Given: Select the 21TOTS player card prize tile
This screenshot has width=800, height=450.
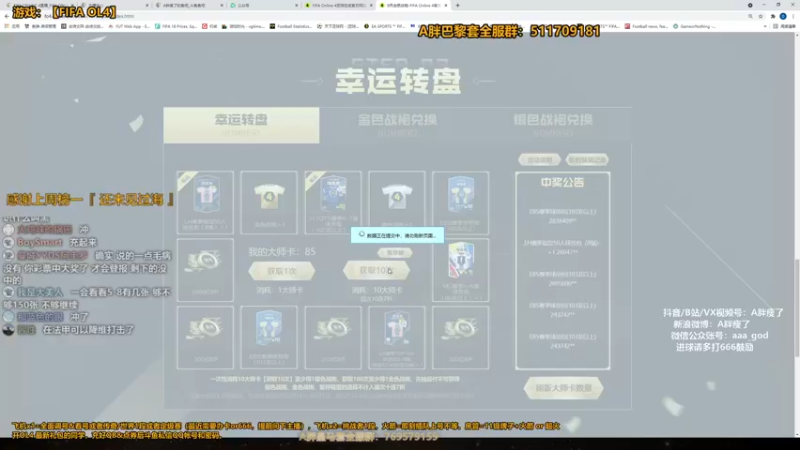Looking at the screenshot, I should point(333,203).
